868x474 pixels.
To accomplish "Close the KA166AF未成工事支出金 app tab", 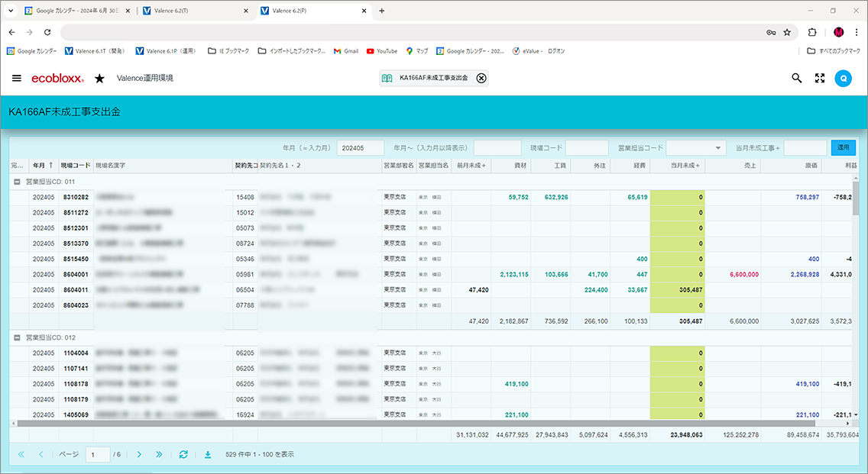I will (x=481, y=79).
